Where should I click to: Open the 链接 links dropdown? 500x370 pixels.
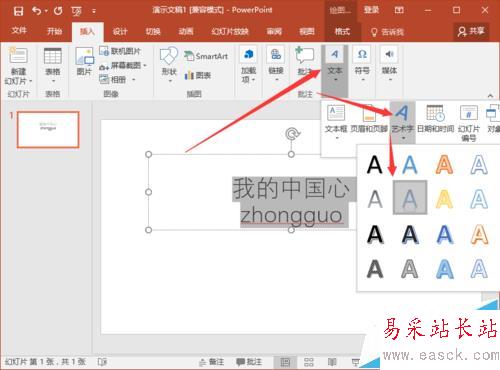(x=276, y=65)
